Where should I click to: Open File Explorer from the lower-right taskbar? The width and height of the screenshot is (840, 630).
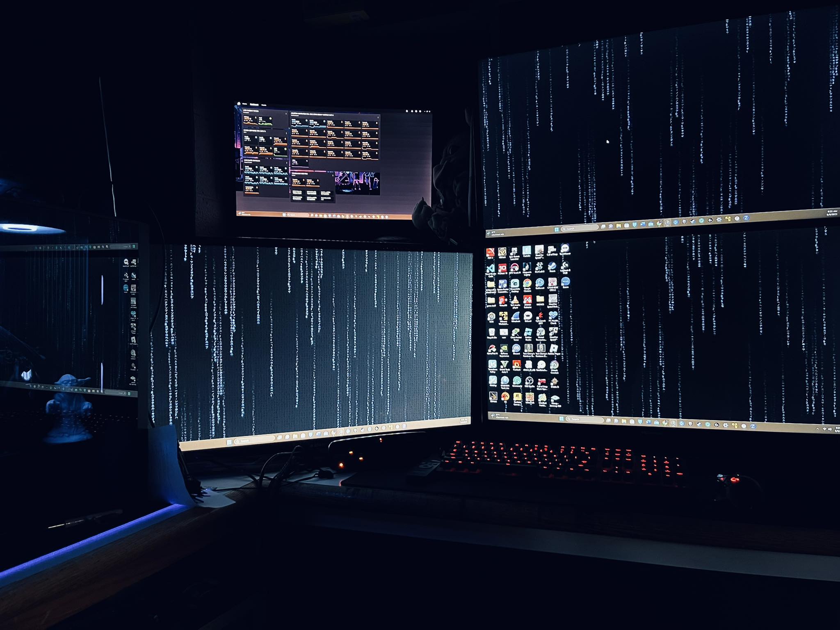click(x=623, y=421)
